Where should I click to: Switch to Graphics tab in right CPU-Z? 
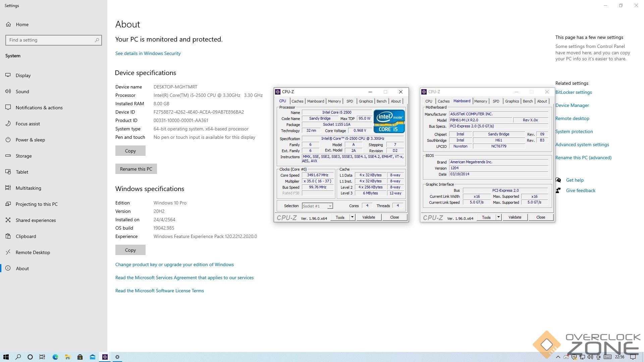[512, 101]
